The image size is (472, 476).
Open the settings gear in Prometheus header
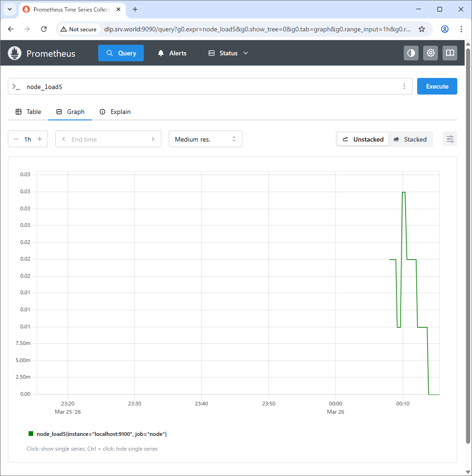point(431,53)
